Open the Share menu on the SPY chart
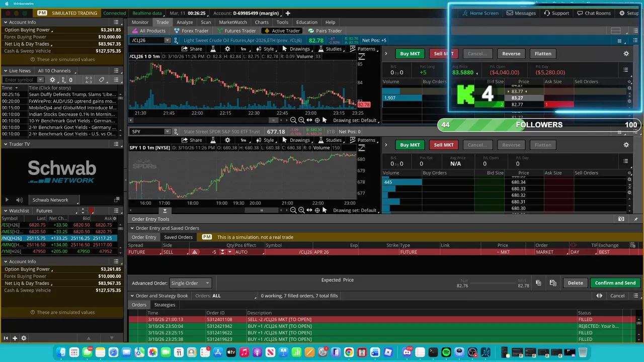This screenshot has width=644, height=362. 192,140
